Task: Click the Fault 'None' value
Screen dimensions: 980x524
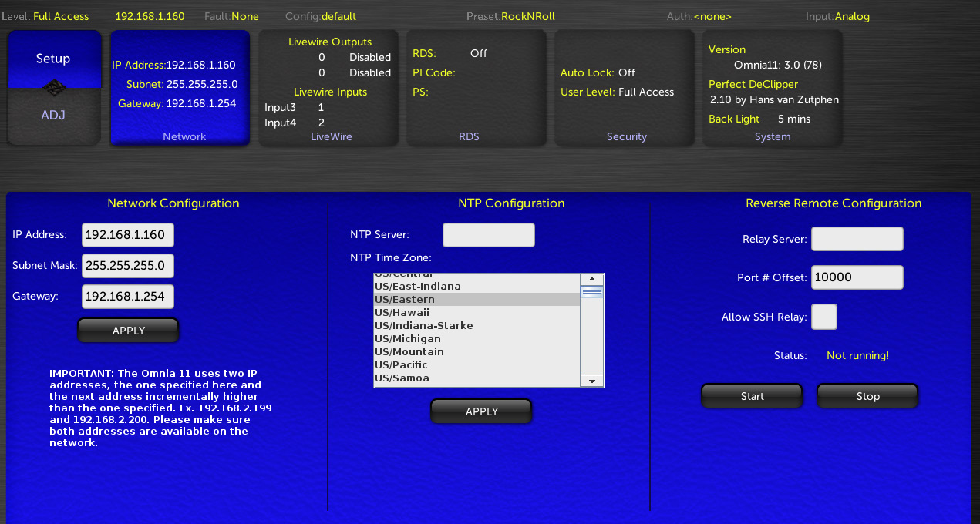Action: tap(245, 16)
